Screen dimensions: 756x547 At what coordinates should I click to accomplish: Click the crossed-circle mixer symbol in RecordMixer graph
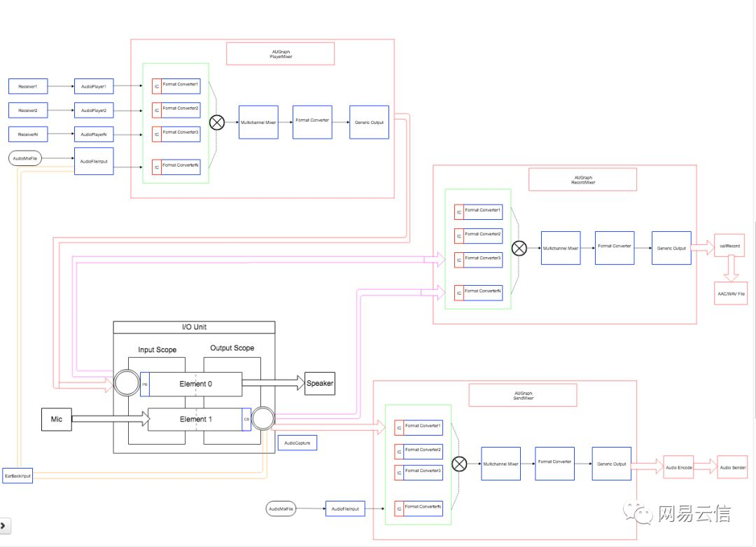[x=519, y=249]
